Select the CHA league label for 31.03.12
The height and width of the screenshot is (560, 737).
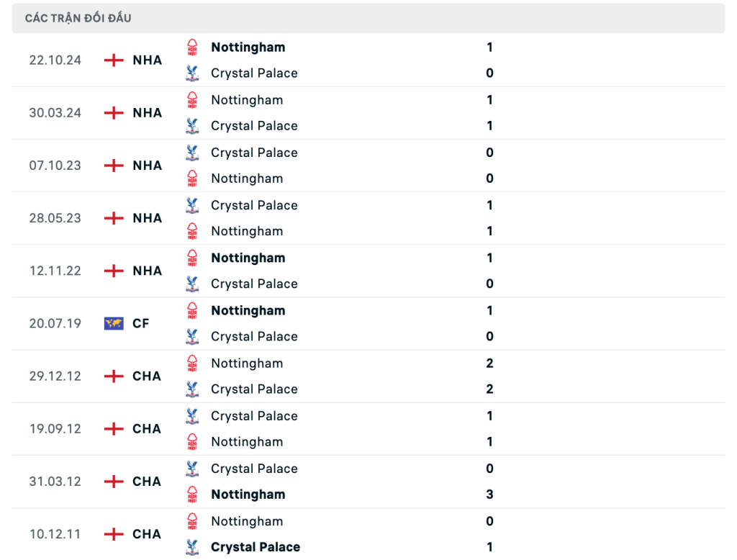(x=147, y=482)
